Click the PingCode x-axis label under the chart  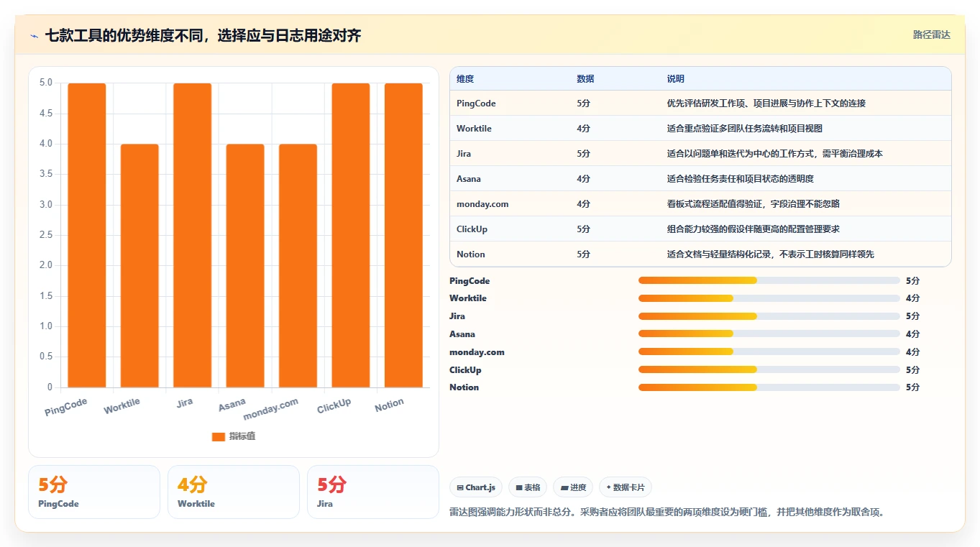coord(66,407)
